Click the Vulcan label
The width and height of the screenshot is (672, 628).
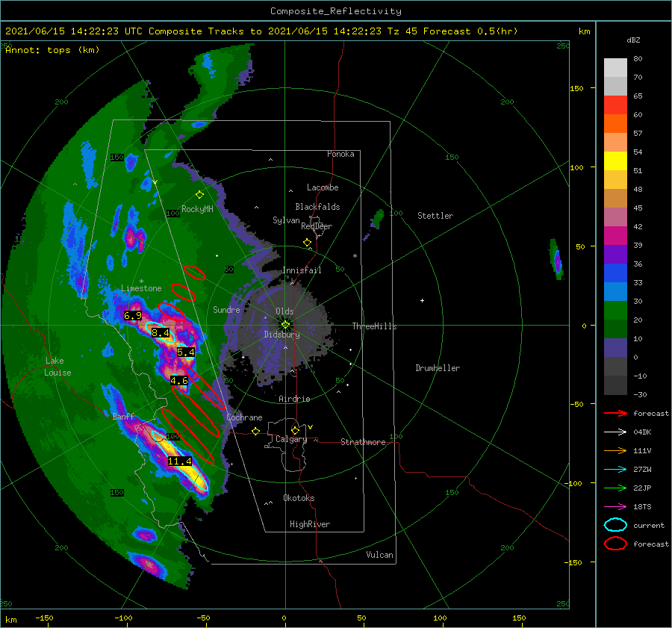point(379,555)
